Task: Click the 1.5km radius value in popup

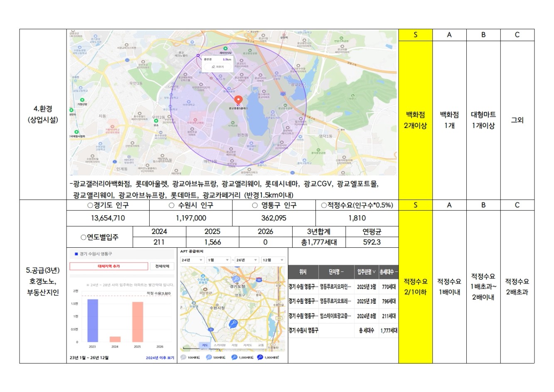Action: (x=227, y=59)
